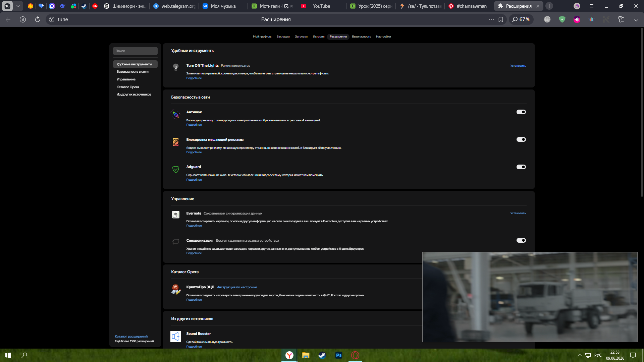644x362 pixels.
Task: Toggle the Антишок switch
Action: [521, 112]
